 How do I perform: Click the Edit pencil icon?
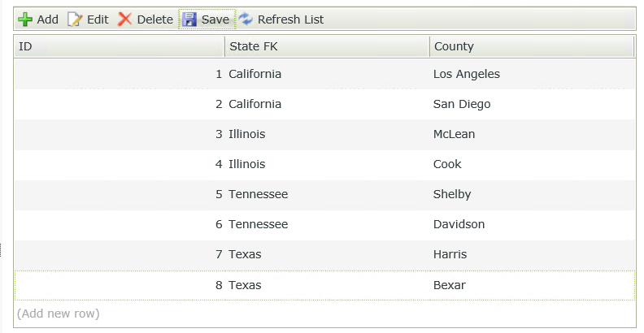click(x=75, y=19)
